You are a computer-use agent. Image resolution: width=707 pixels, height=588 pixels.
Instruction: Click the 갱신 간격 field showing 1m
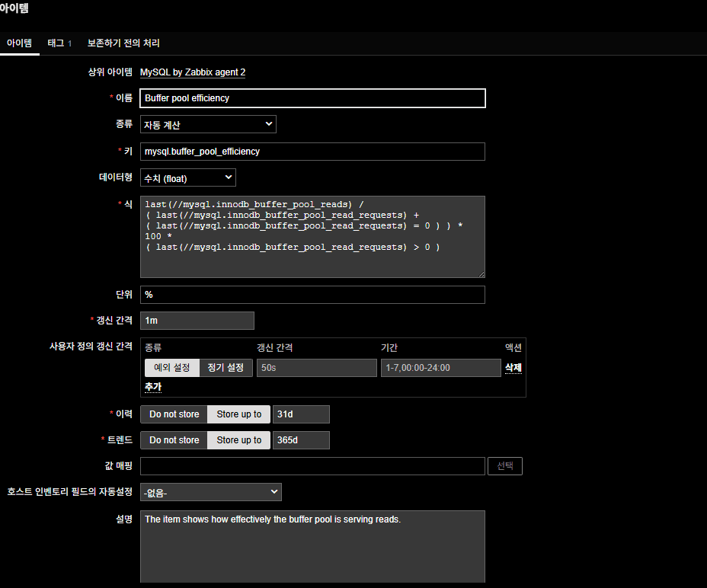[197, 321]
